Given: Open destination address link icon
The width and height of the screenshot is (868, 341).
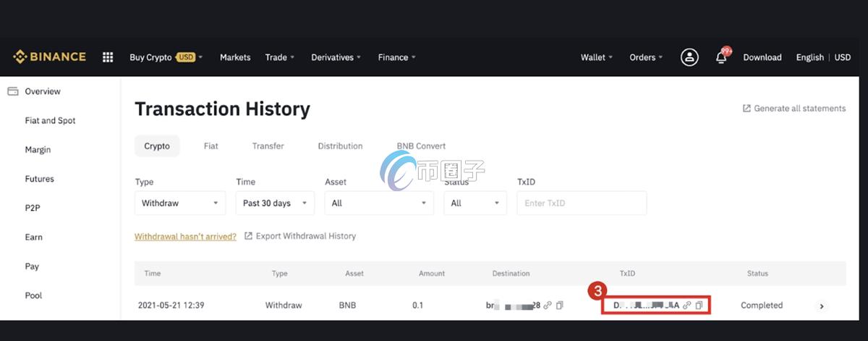Looking at the screenshot, I should [548, 306].
